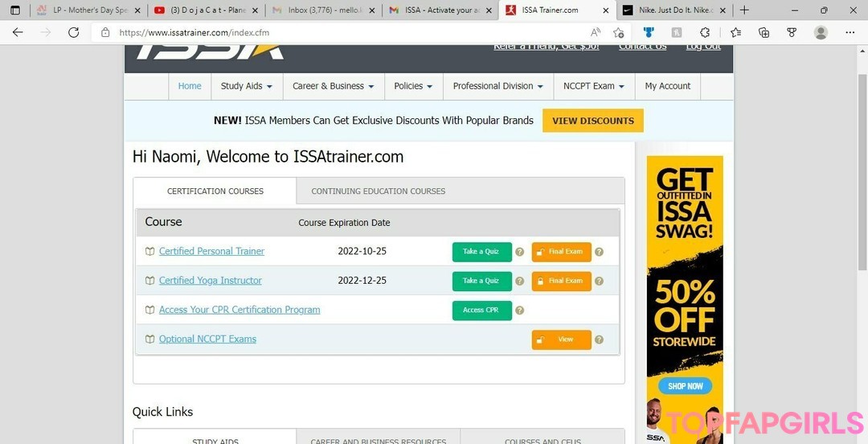Screen dimensions: 868x444
Task: Open the Professional Division dropdown menu
Action: 497,86
